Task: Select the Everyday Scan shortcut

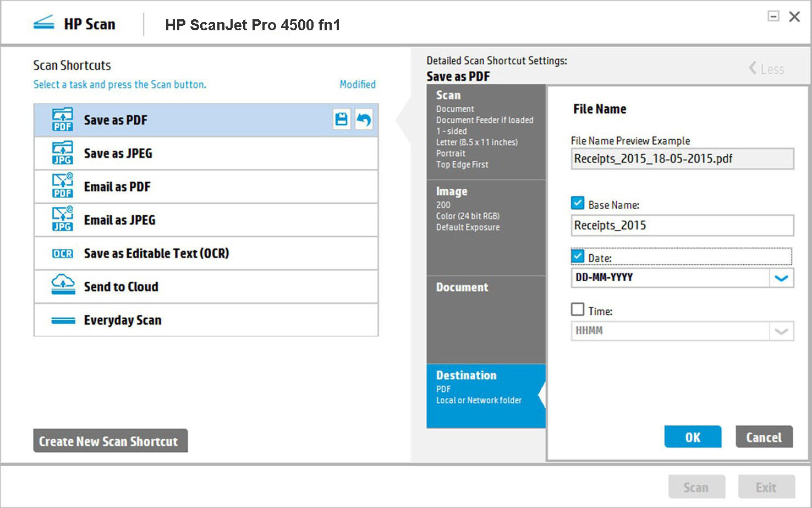Action: click(206, 320)
